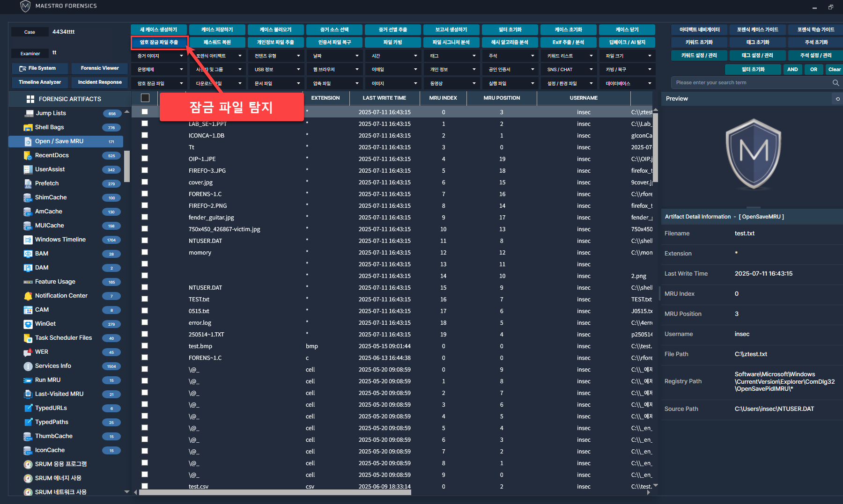Screen dimensions: 843x504
Task: Open the 증거 이미지 dropdown
Action: pyautogui.click(x=159, y=56)
